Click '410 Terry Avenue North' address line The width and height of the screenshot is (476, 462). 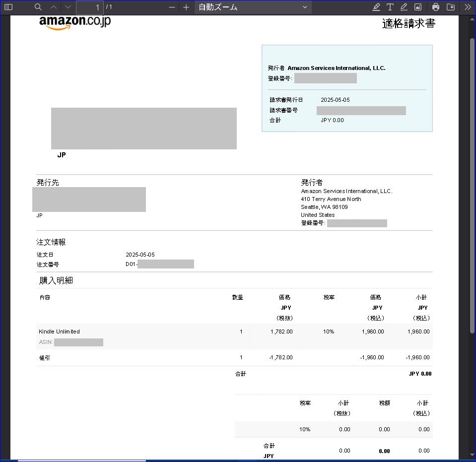(331, 199)
